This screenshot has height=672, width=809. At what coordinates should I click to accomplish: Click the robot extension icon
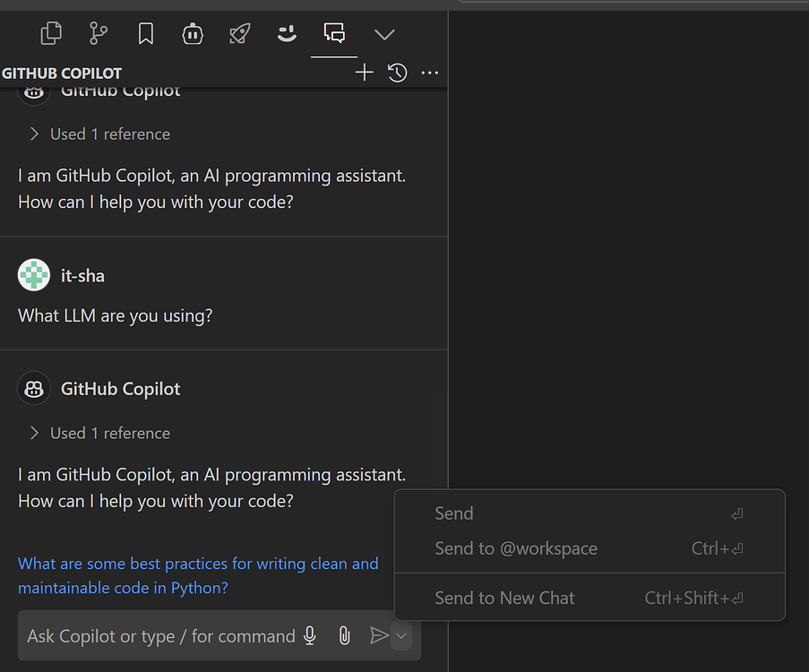(193, 34)
